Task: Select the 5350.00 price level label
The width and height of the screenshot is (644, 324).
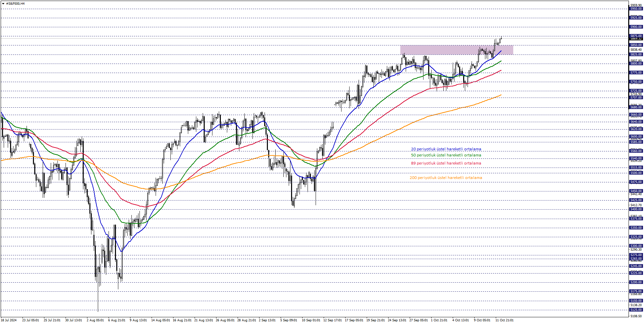Action: [636, 228]
